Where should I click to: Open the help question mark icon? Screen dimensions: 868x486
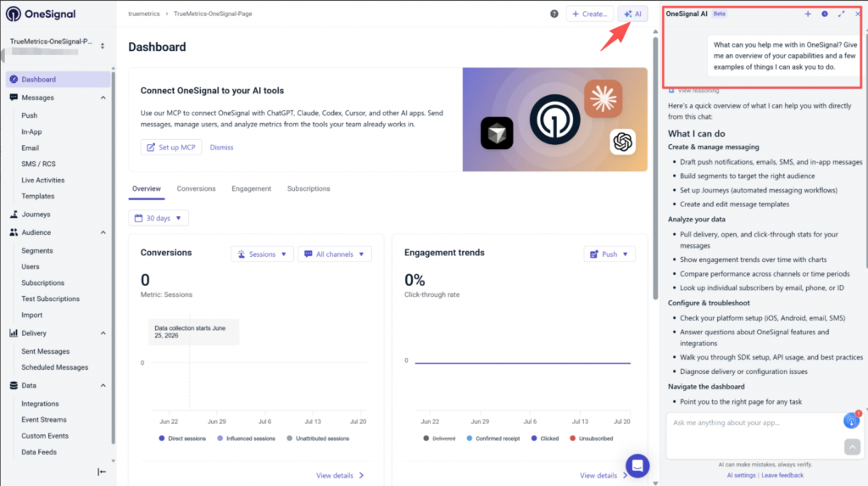click(554, 14)
